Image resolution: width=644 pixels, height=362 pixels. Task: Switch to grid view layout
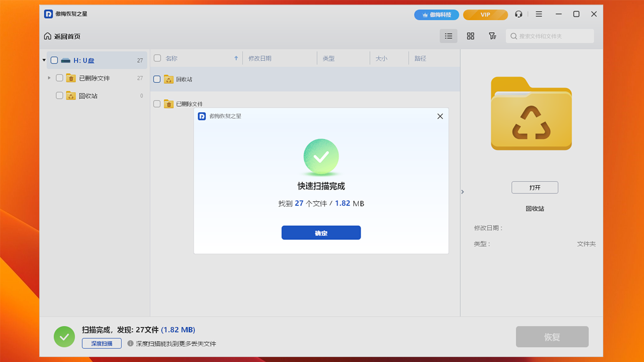click(x=470, y=36)
